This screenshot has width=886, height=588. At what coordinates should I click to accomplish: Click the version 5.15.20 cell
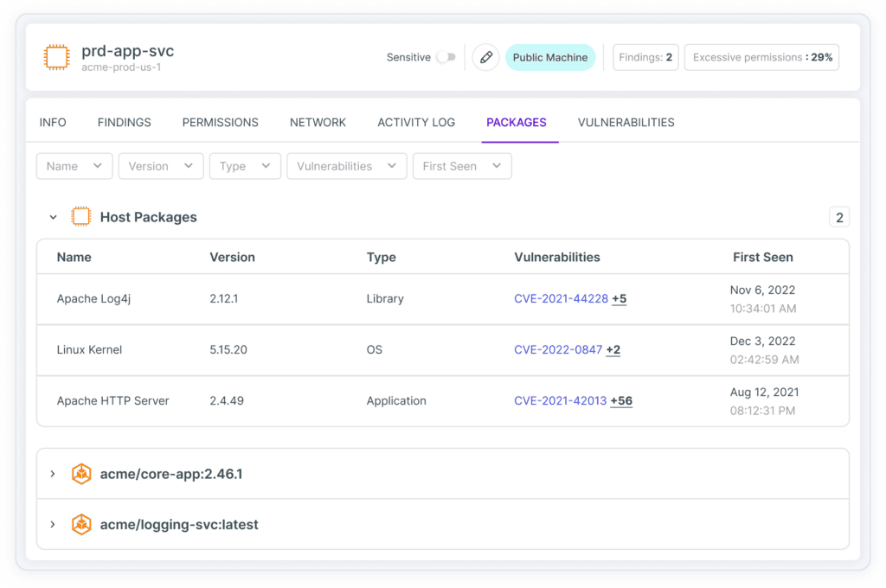228,349
